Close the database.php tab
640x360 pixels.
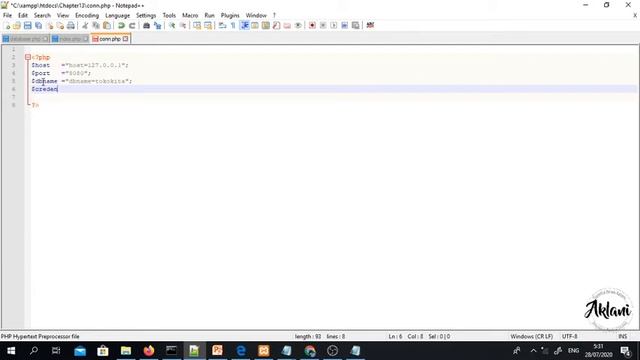coord(45,39)
